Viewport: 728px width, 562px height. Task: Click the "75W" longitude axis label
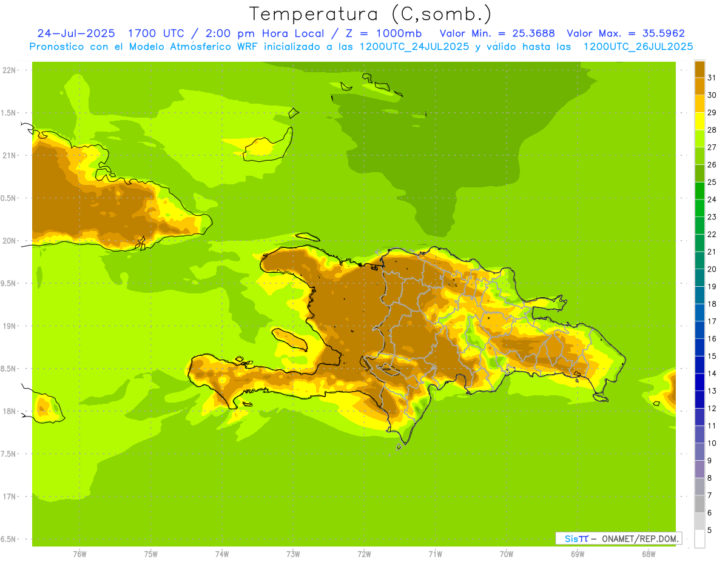[x=150, y=554]
